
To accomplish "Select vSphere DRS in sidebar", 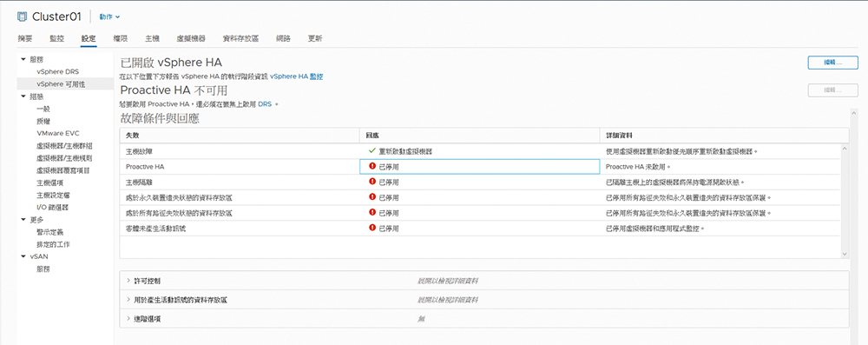I will click(57, 71).
